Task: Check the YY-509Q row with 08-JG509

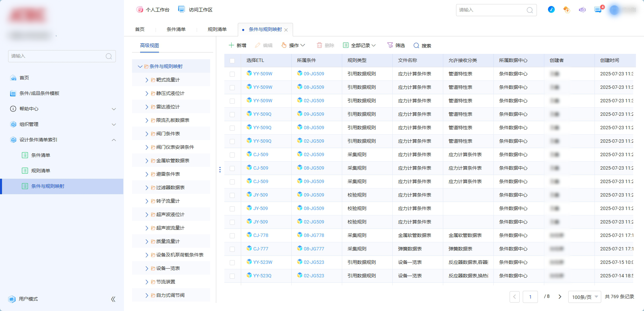Action: coord(232,128)
